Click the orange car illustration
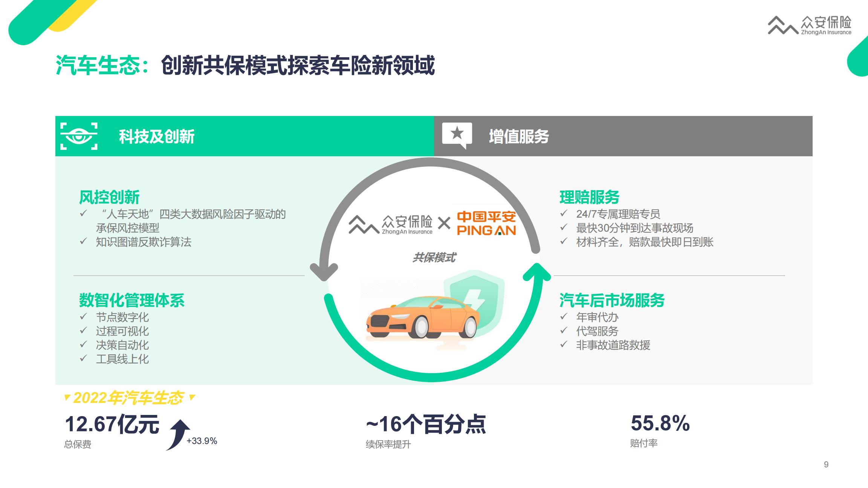 [x=423, y=317]
